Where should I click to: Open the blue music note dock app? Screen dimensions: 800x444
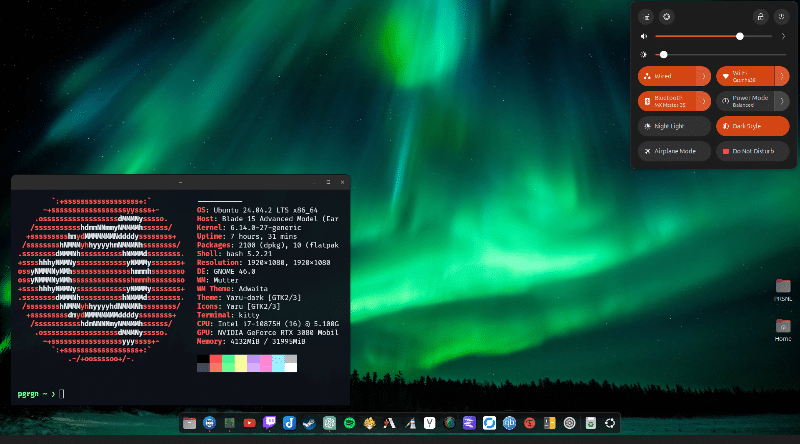pos(289,423)
